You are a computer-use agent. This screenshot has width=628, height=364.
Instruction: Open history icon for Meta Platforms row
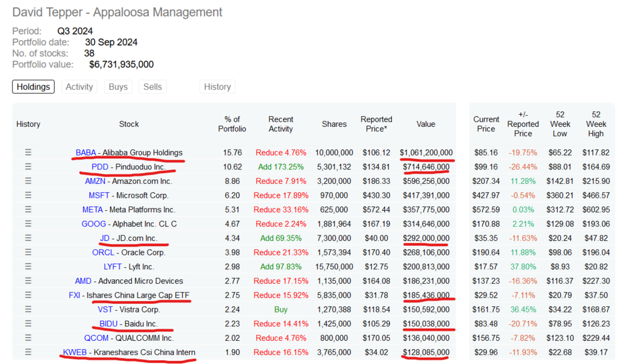click(x=28, y=210)
